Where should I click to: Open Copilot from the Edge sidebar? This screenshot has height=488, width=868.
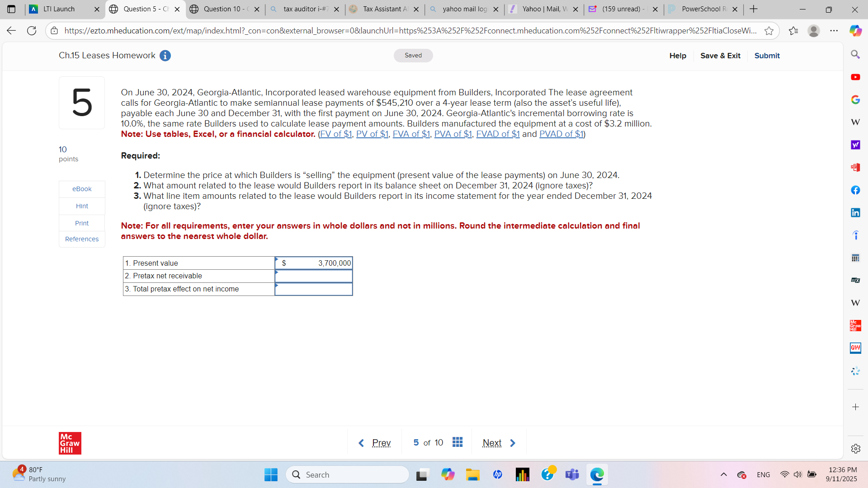(856, 31)
